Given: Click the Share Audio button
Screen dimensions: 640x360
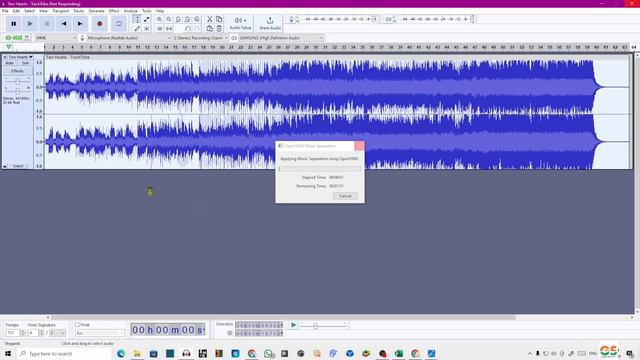Looking at the screenshot, I should [270, 24].
